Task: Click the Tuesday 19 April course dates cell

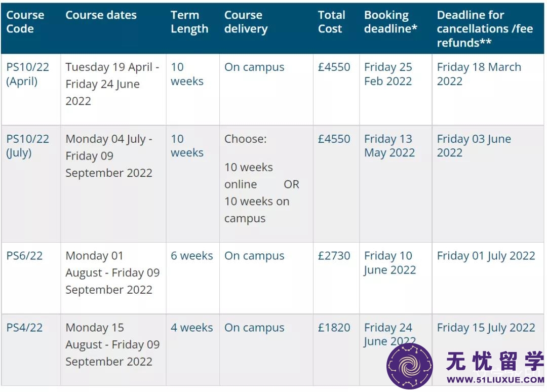Action: [x=112, y=84]
